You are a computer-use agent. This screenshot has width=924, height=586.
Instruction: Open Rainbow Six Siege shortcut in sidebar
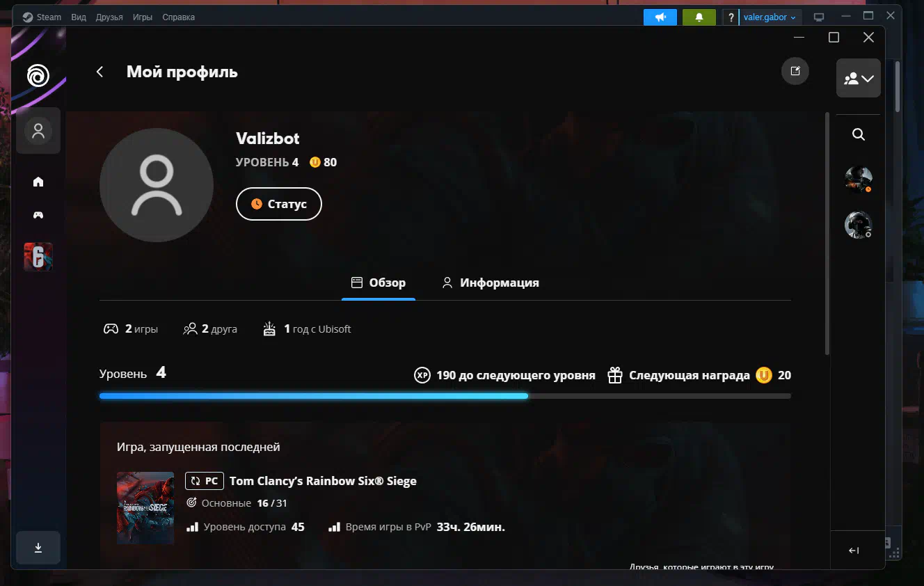coord(38,257)
